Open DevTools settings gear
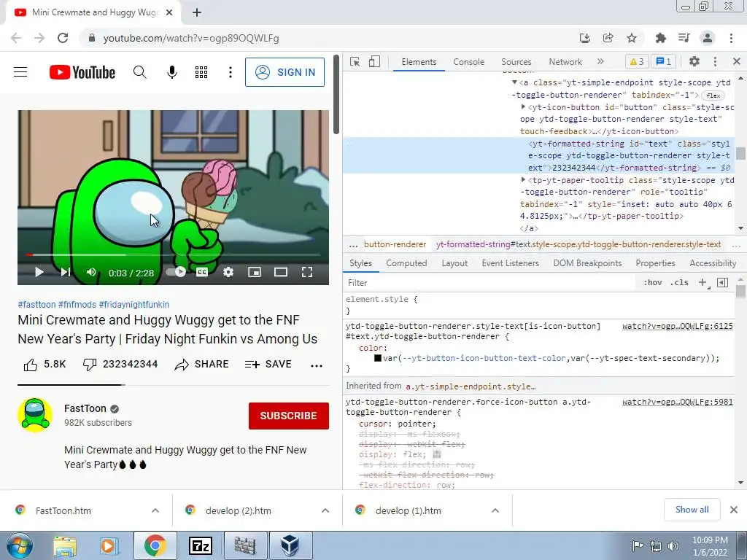Image resolution: width=747 pixels, height=560 pixels. [x=694, y=61]
